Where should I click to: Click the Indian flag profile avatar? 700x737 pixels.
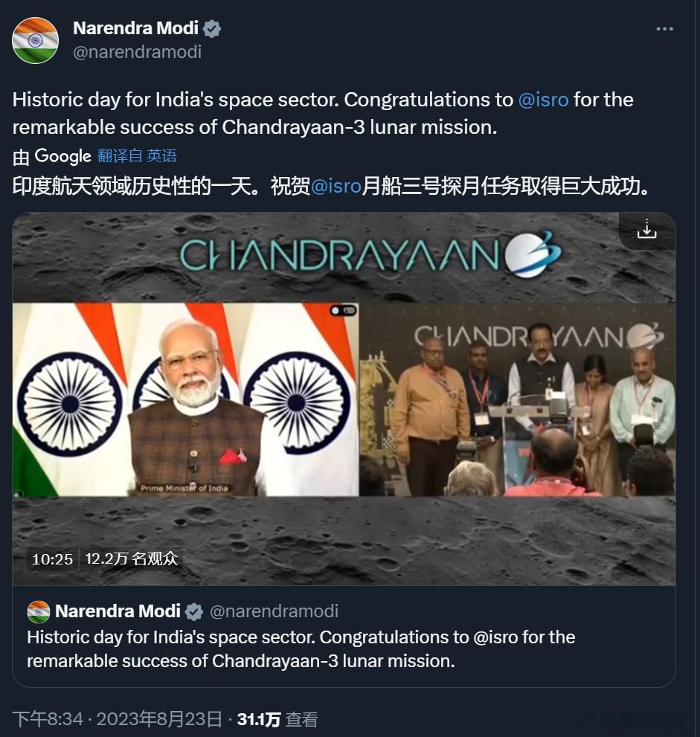(35, 40)
